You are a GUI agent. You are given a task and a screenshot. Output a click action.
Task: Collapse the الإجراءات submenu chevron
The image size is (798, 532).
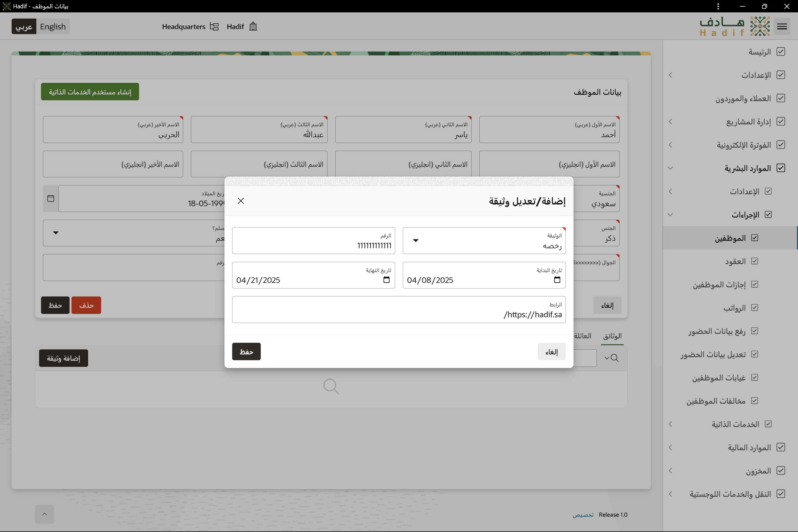point(670,215)
